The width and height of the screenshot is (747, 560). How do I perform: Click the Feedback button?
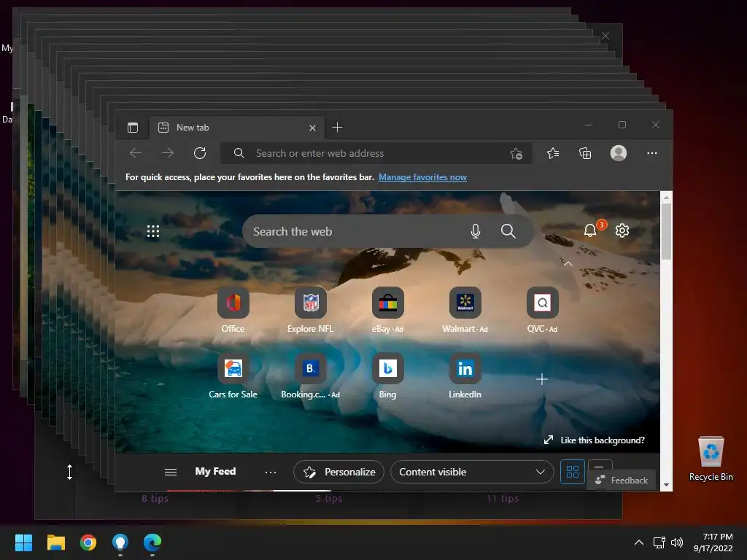click(622, 480)
